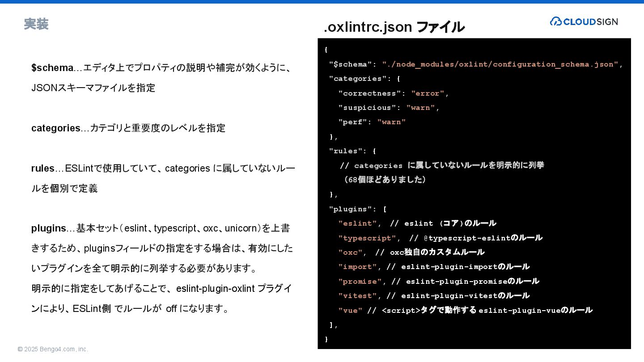Click the "© 2025 Bengo4.com, inc." footer text
The width and height of the screenshot is (644, 362).
coord(53,349)
